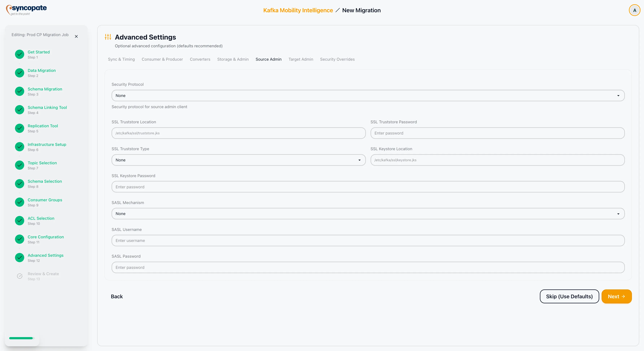
Task: Open the user avatar menu
Action: [634, 10]
